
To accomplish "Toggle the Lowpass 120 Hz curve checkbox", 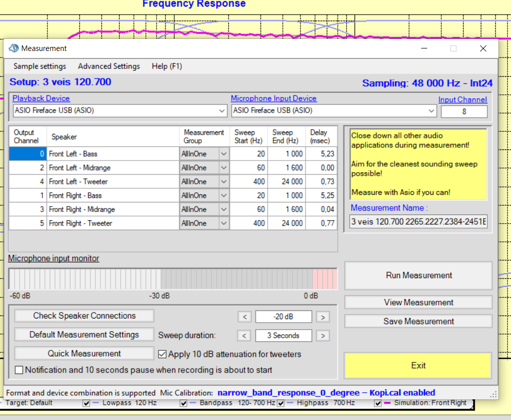I will pyautogui.click(x=86, y=403).
